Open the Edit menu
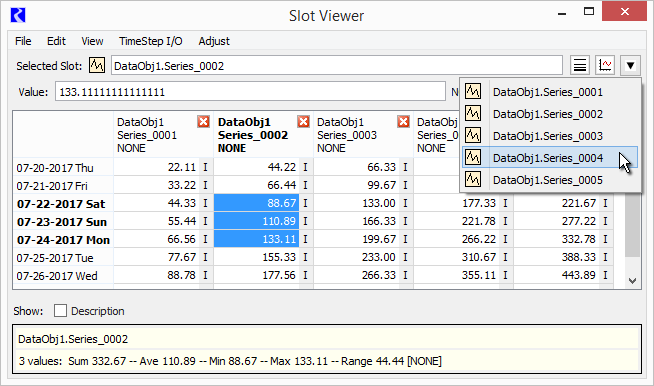 coord(56,41)
